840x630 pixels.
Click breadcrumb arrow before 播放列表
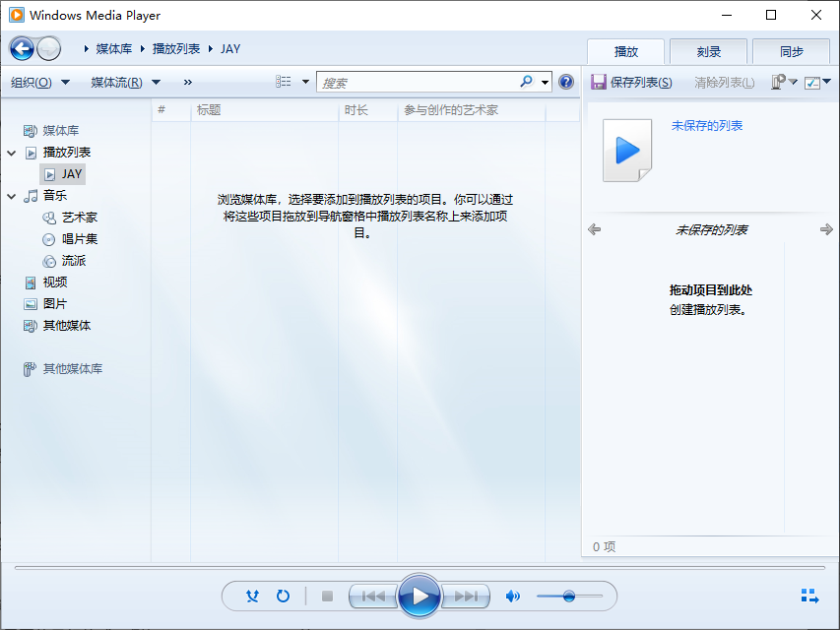(143, 49)
